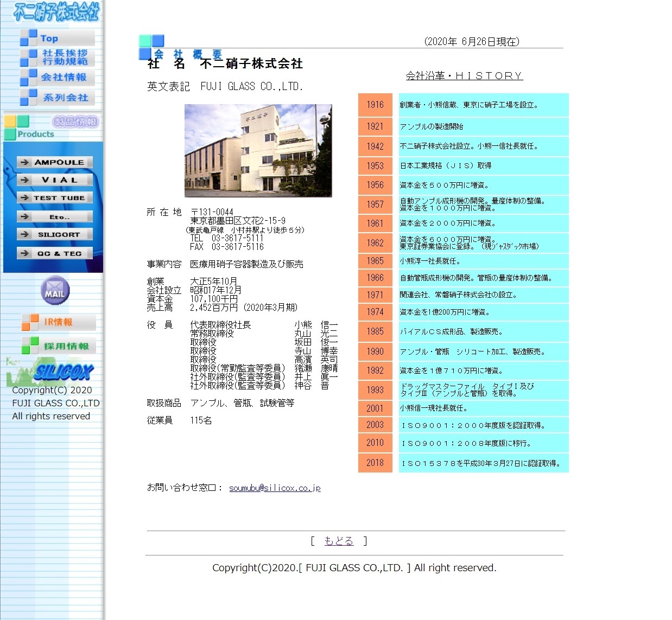Click the 1971 year cell

click(375, 295)
